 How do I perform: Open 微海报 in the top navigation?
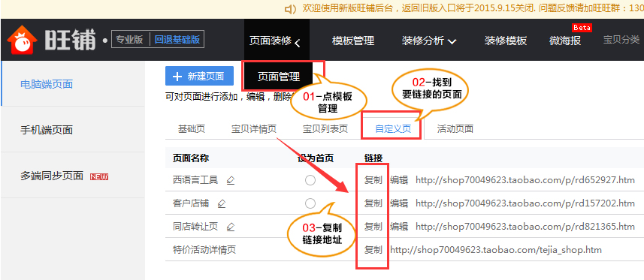(565, 41)
